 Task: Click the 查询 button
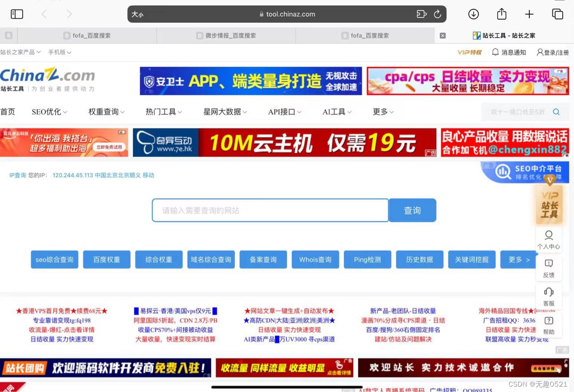click(413, 210)
